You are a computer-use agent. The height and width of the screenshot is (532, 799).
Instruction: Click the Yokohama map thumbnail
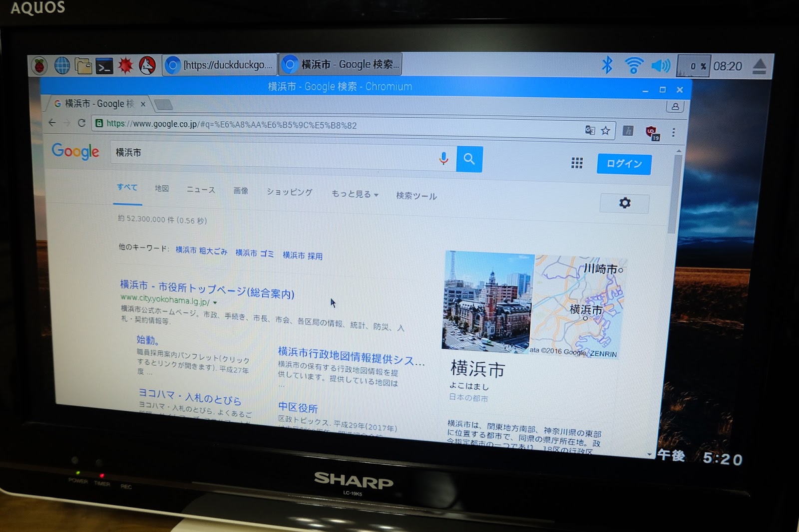[x=578, y=306]
